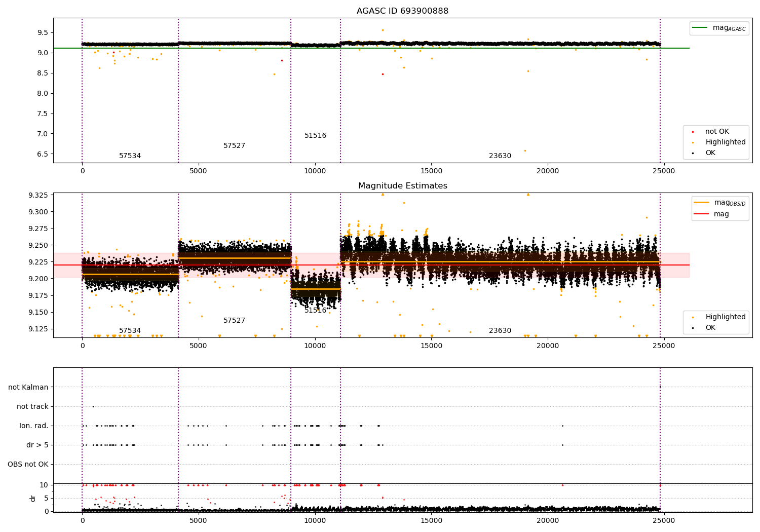The width and height of the screenshot is (760, 532).
Task: Click OBSID label 57534 in the top plot
Action: pyautogui.click(x=130, y=156)
